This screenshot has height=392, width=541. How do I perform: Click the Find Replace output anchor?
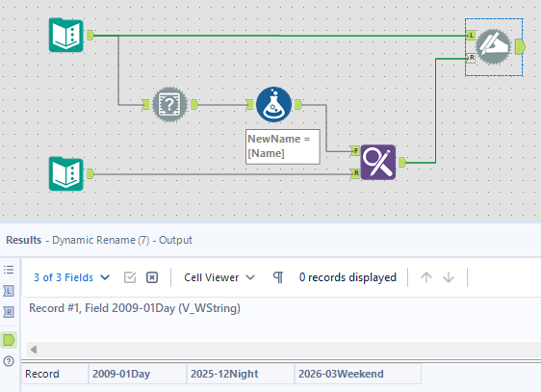(402, 162)
